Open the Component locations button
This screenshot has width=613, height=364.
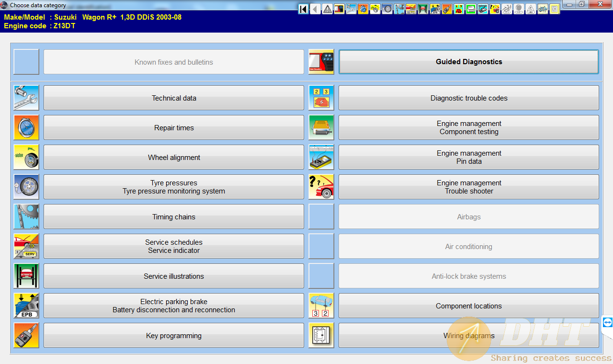pos(468,306)
